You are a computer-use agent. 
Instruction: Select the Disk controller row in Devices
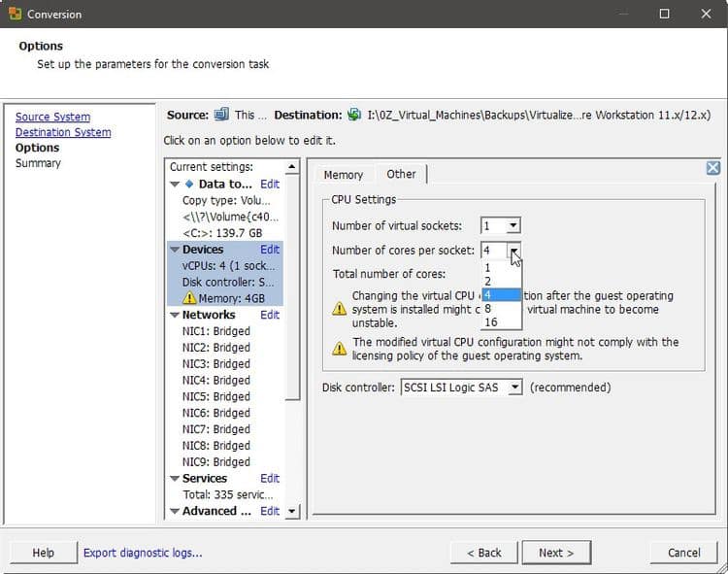click(x=228, y=282)
